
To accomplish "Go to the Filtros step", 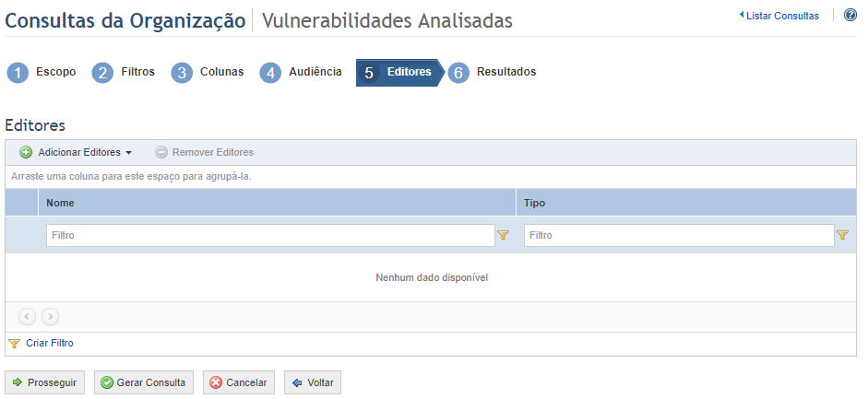I will (x=137, y=72).
